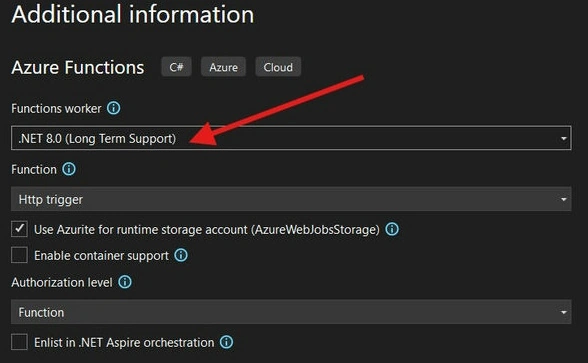Click info icon for Enable container support
Screen dimensions: 588x363
(x=181, y=255)
